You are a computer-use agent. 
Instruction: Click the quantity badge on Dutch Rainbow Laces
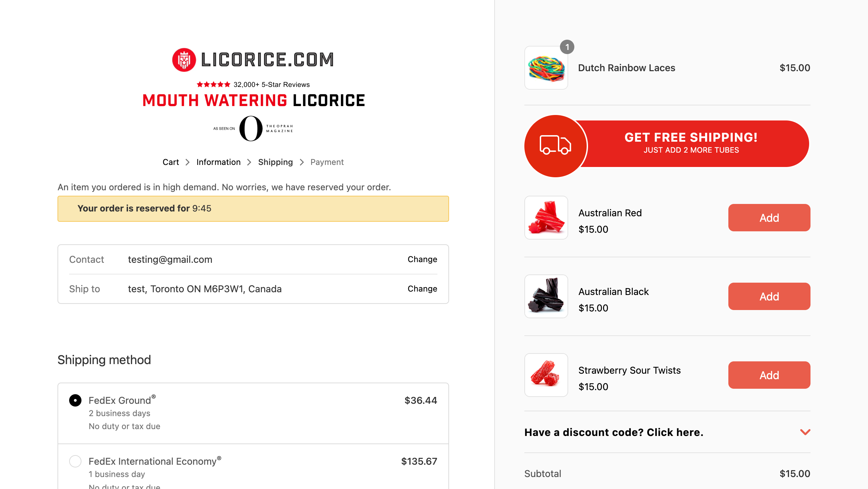567,47
